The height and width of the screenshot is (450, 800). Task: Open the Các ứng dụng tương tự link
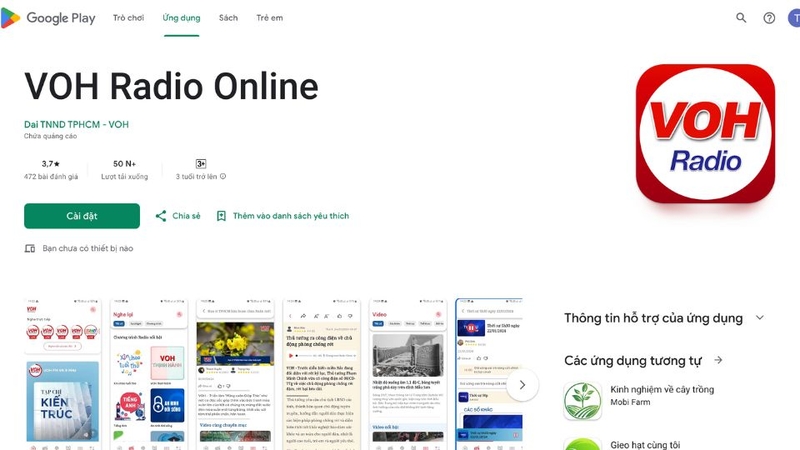tap(633, 361)
